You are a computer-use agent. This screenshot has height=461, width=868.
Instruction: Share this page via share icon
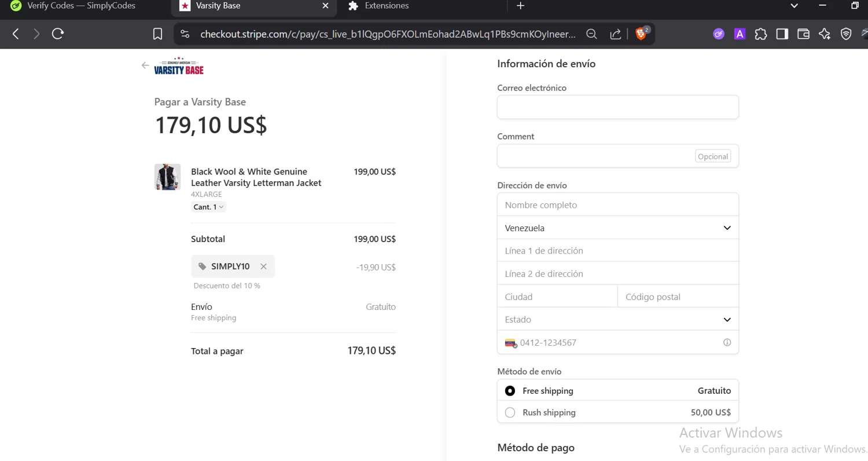point(616,34)
